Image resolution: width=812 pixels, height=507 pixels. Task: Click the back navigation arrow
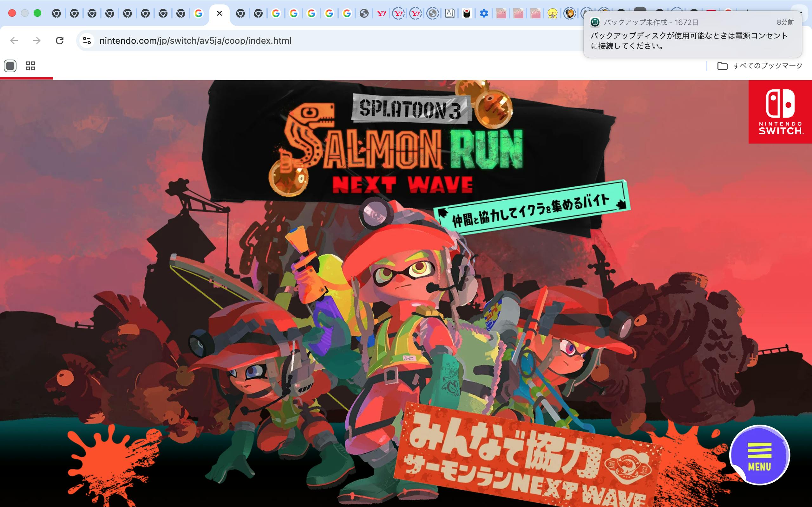pos(14,41)
